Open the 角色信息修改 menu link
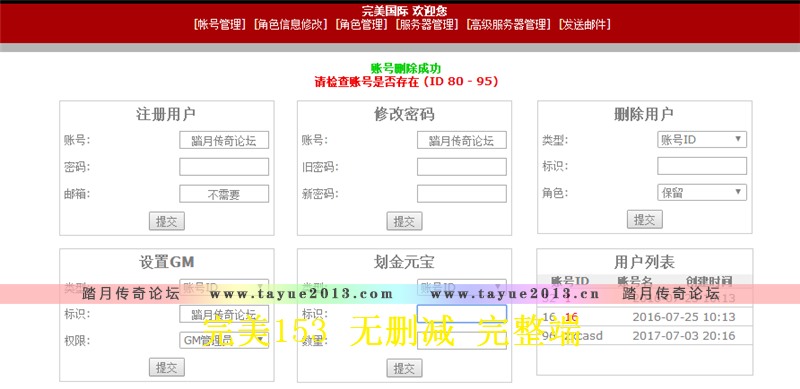Viewport: 800px width, 389px height. [290, 25]
